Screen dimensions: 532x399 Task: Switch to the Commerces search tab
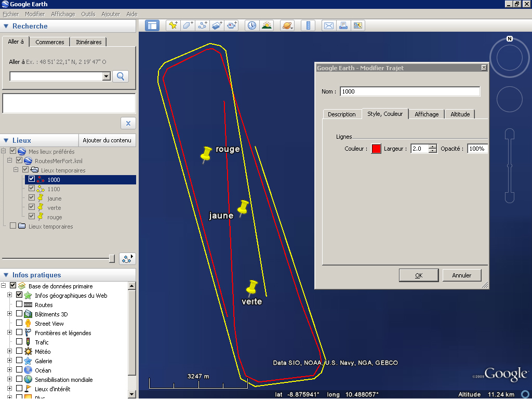pyautogui.click(x=49, y=42)
